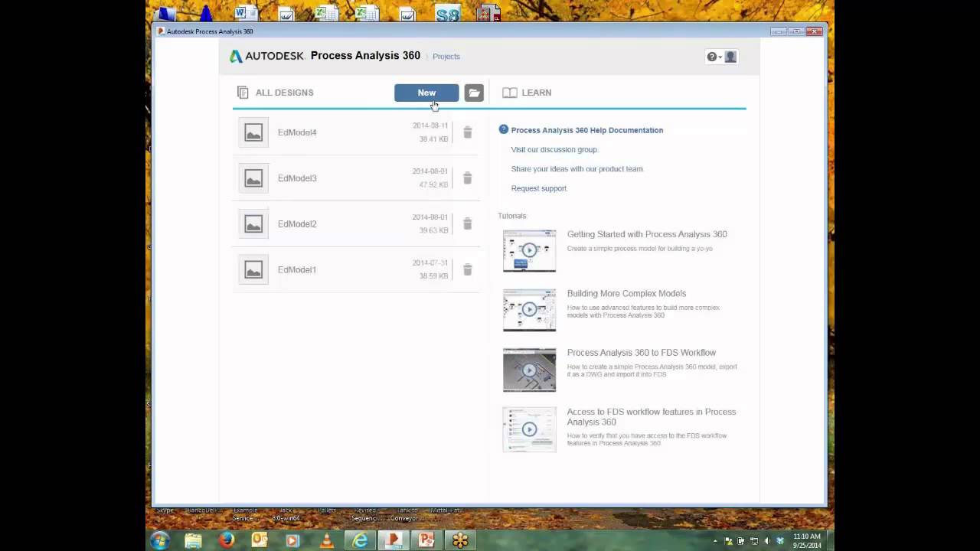Screen dimensions: 980x551
Task: Click the EdModel1 image placeholder thumbnail
Action: [253, 269]
